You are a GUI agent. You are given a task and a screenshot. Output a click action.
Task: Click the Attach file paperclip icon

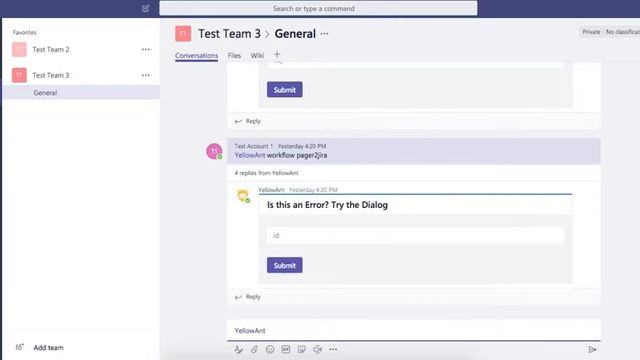[254, 349]
